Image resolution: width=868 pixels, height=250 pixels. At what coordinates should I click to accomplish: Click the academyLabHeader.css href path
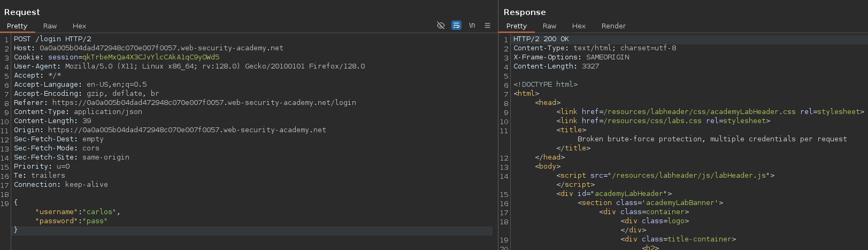coord(699,112)
